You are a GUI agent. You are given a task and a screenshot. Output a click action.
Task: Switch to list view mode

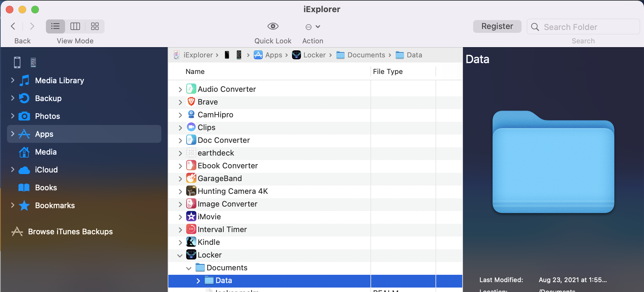click(55, 26)
